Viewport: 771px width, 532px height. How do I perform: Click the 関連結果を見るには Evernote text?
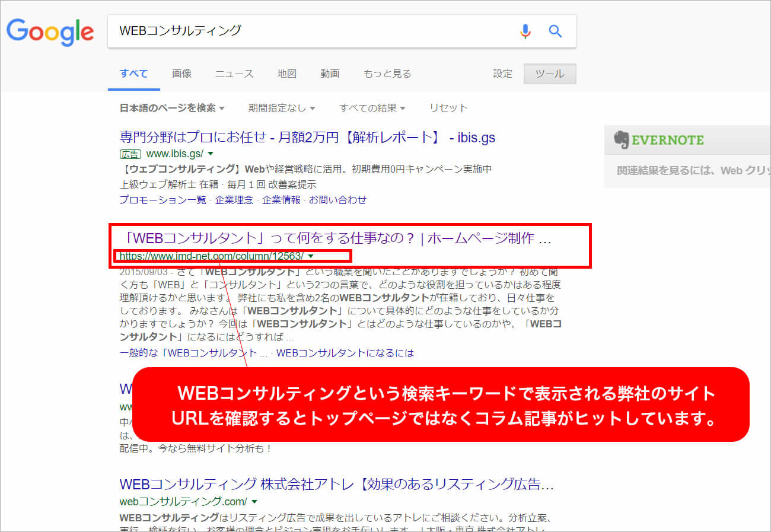pos(694,170)
